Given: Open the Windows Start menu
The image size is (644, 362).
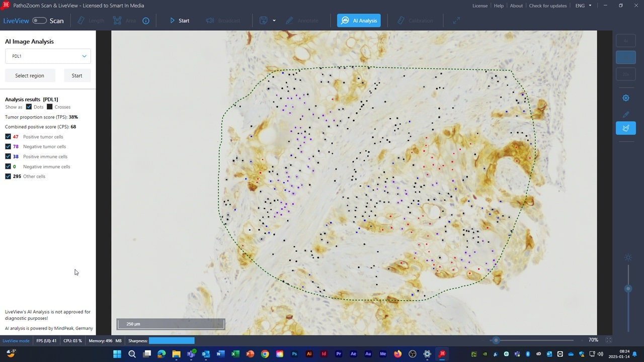Looking at the screenshot, I should coord(117,354).
